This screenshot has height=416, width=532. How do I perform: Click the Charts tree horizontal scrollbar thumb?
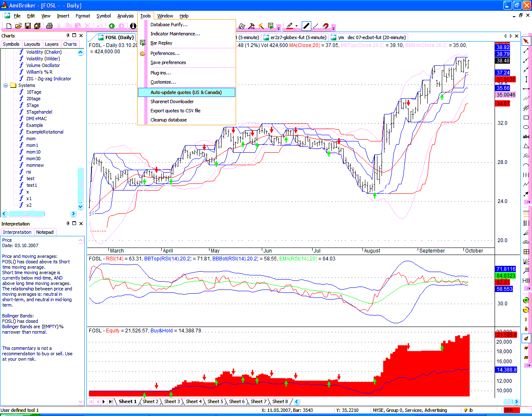click(26, 214)
